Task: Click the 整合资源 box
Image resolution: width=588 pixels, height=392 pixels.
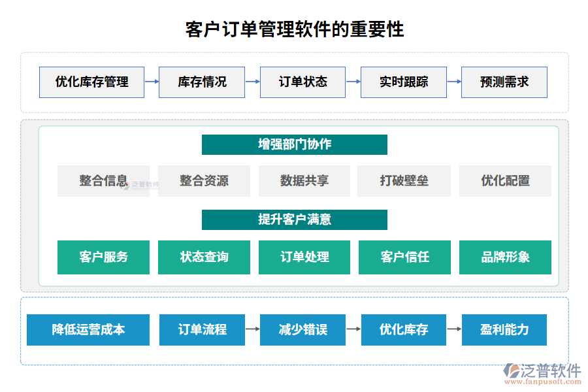Action: coord(204,181)
